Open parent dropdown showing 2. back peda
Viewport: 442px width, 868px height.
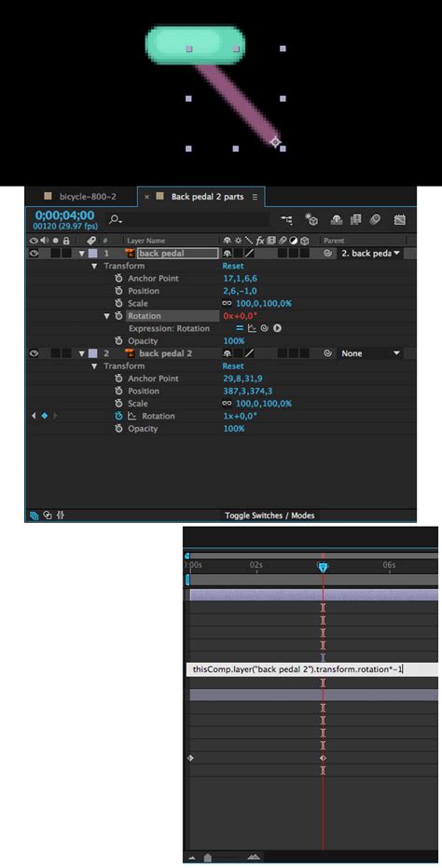370,254
